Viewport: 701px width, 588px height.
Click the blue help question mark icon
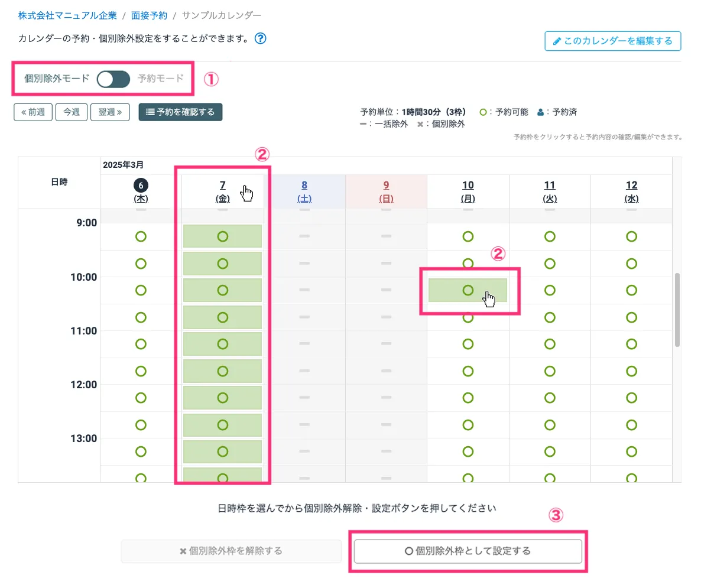[x=260, y=39]
